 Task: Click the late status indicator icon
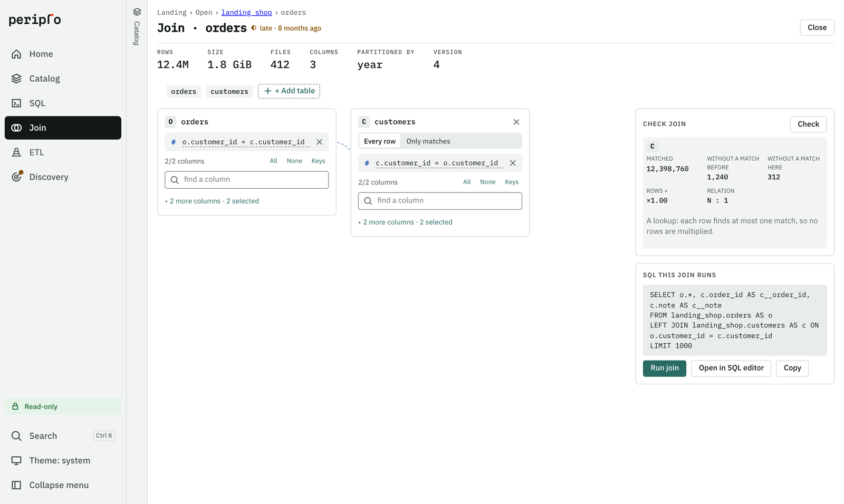254,28
